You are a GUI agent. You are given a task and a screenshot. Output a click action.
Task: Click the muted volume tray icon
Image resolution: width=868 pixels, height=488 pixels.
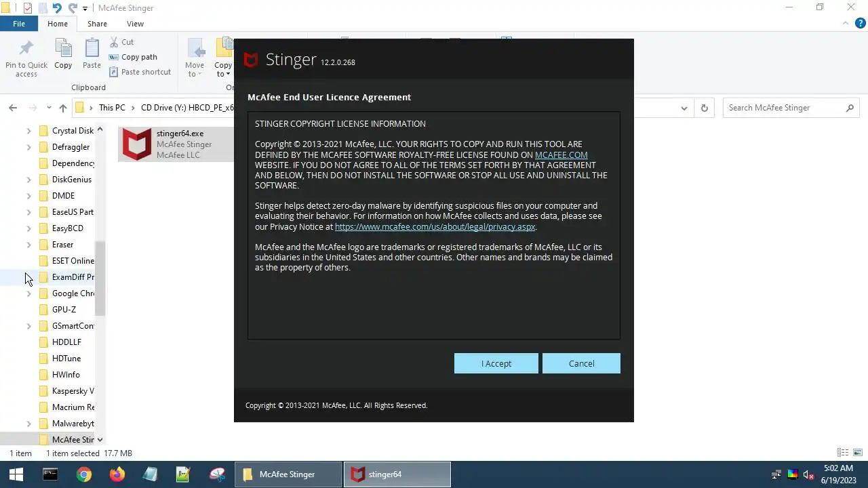click(x=808, y=474)
